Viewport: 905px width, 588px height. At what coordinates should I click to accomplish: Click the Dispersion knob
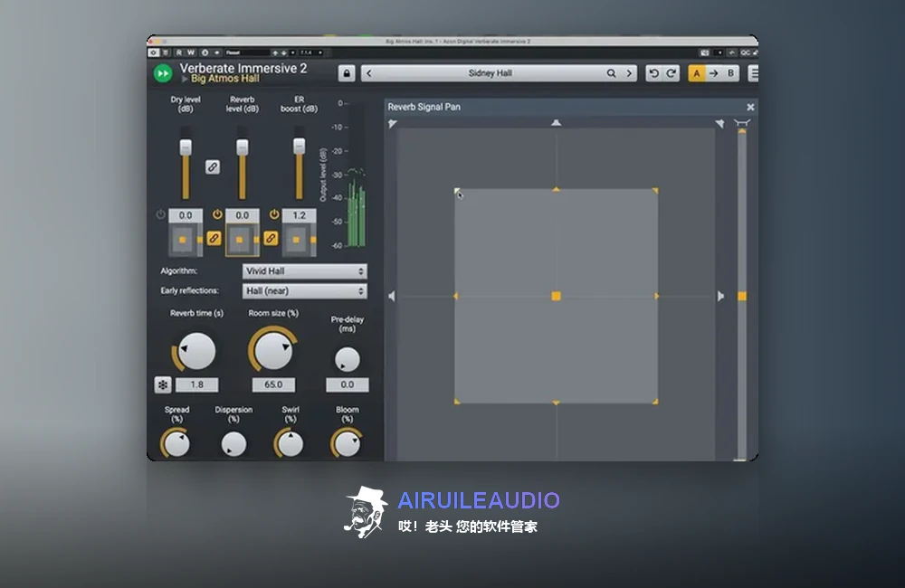pos(233,444)
